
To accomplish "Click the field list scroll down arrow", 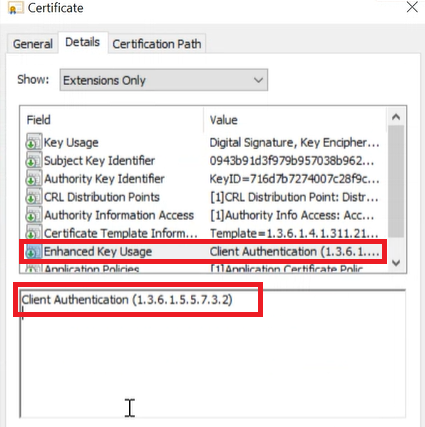I will [x=396, y=263].
